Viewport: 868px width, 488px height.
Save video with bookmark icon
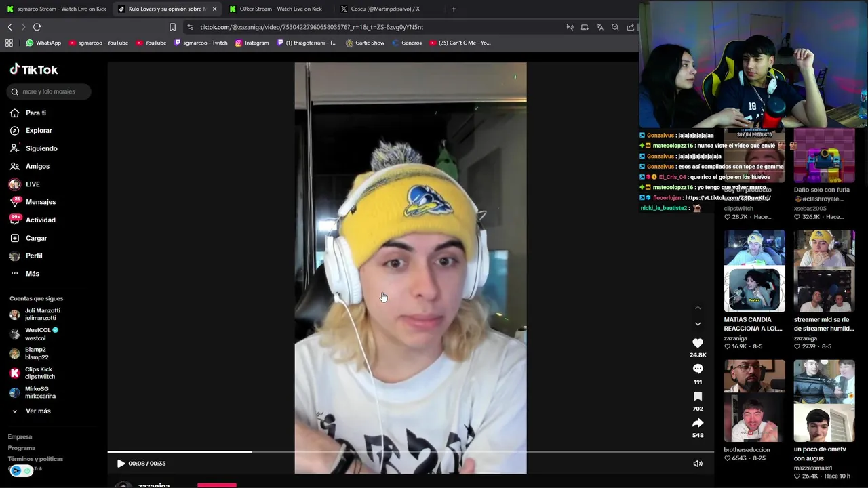[x=698, y=396]
